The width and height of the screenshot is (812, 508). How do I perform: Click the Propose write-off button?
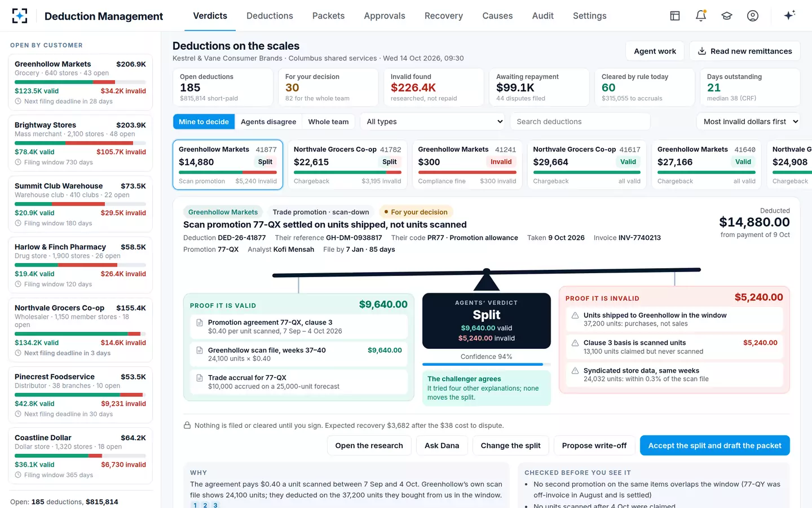pos(594,445)
